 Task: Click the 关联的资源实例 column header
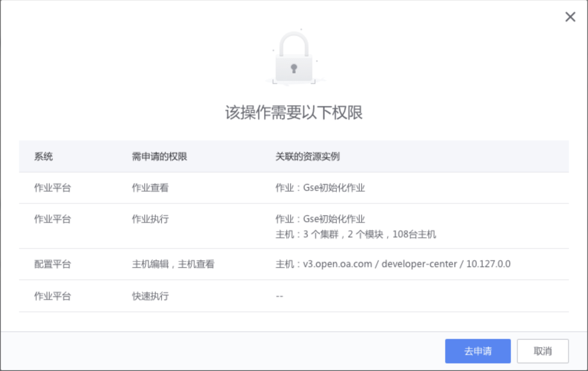(x=307, y=156)
